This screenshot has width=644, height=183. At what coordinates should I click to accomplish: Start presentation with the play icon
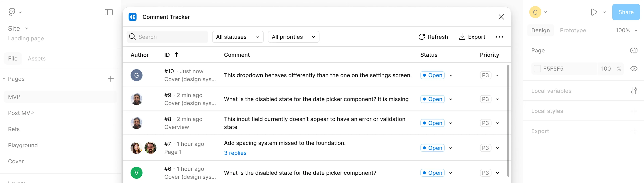pos(594,12)
